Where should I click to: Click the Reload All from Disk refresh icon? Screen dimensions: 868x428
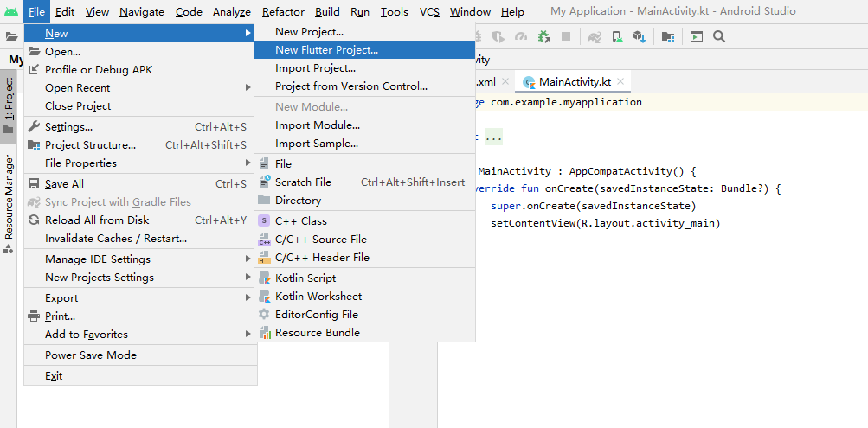(35, 220)
